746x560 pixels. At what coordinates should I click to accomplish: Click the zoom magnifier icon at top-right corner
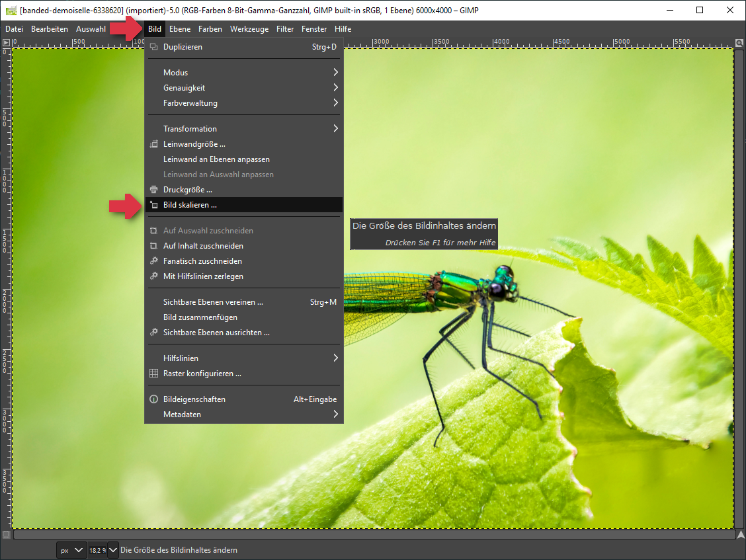coord(739,43)
